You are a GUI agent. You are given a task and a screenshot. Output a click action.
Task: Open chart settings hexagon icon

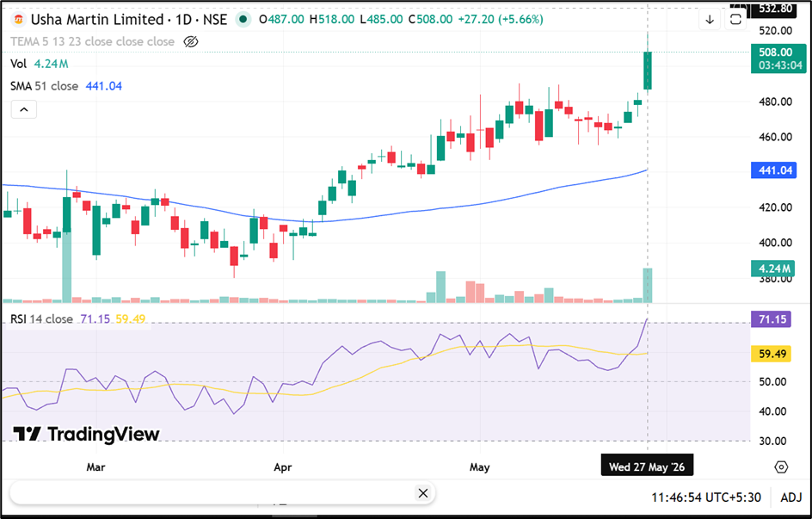(781, 467)
